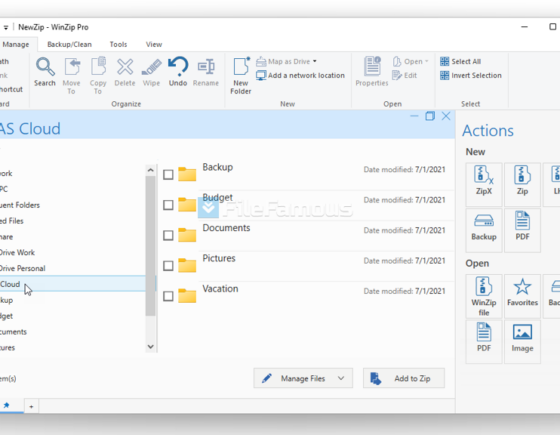Click Select All in ribbon

tap(460, 61)
